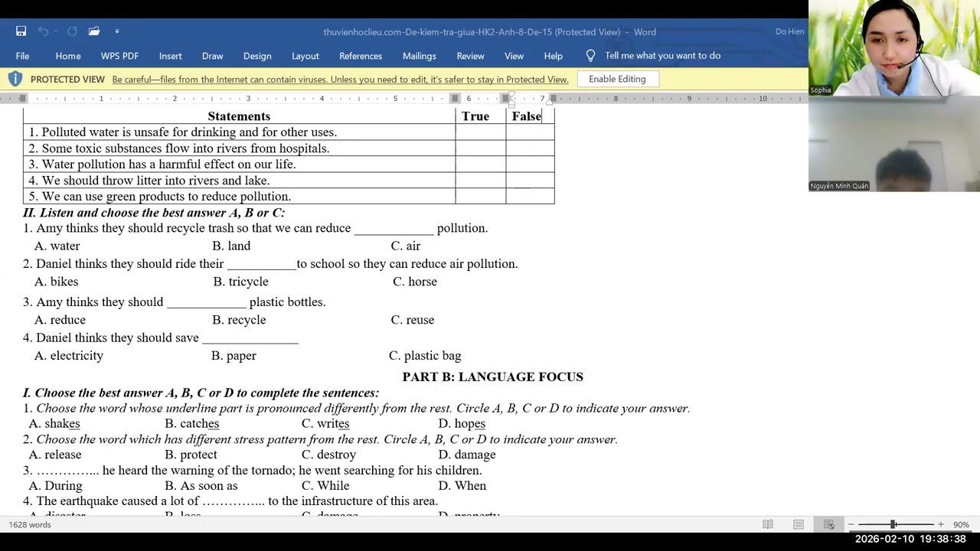Click the True cell for 'Some toxic substances' row
The width and height of the screenshot is (980, 551).
pyautogui.click(x=480, y=148)
